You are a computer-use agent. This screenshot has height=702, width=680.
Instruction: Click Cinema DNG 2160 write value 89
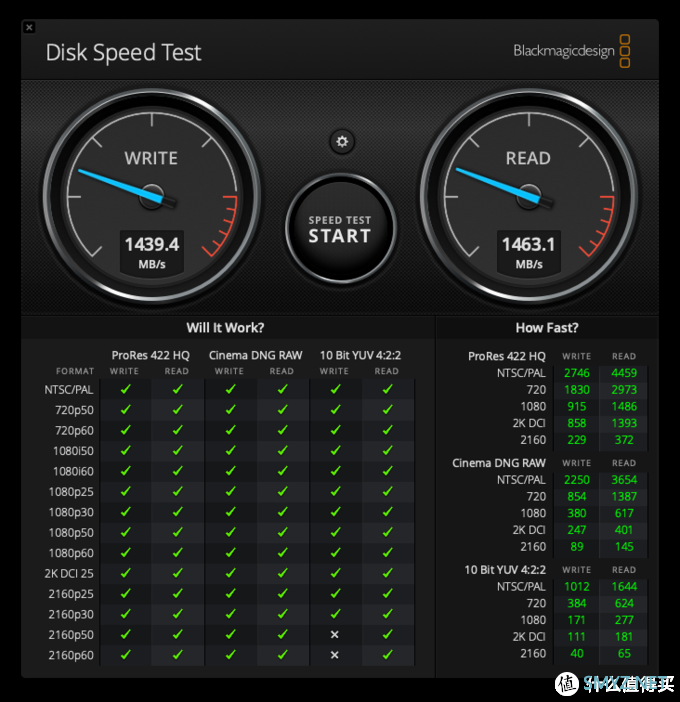point(577,547)
